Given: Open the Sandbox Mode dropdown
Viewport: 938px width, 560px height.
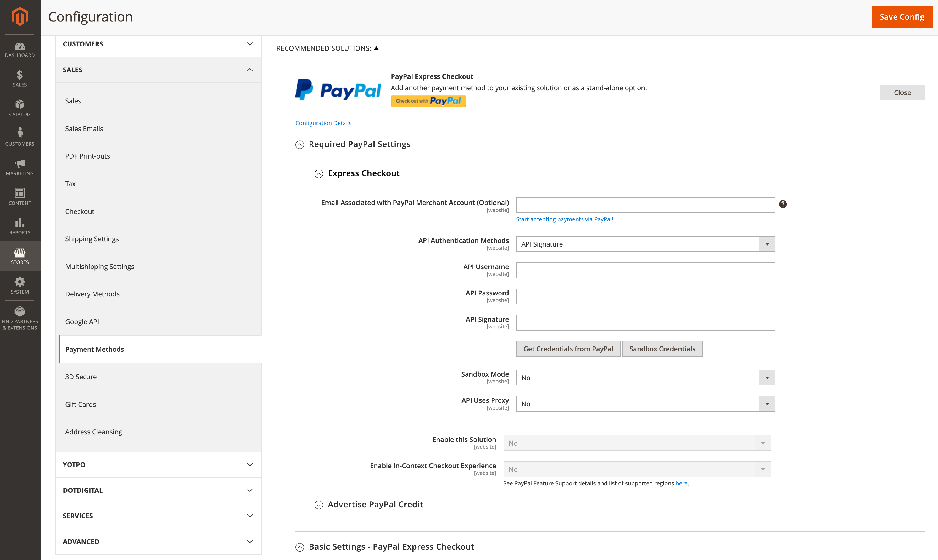Looking at the screenshot, I should [645, 378].
